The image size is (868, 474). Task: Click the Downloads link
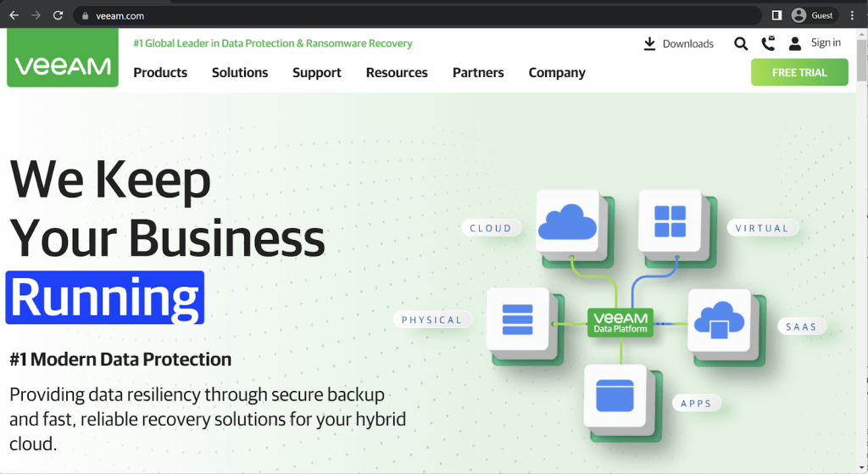coord(688,44)
